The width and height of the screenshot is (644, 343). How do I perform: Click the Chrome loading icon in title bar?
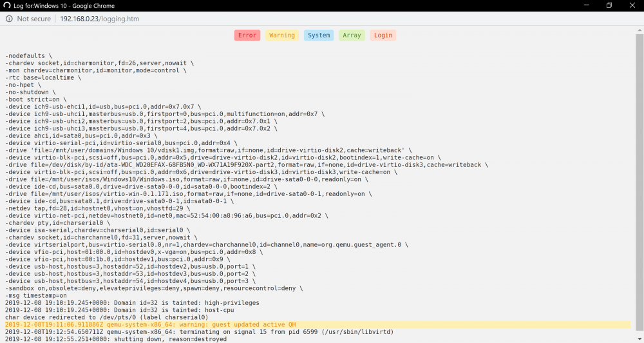(6, 5)
